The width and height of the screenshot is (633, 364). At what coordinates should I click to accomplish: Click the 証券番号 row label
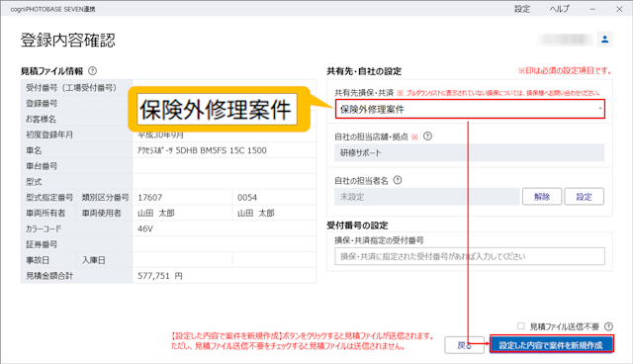42,244
